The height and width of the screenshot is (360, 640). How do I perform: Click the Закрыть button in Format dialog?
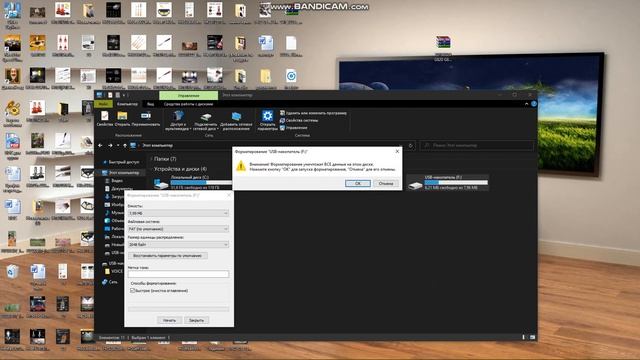point(196,320)
